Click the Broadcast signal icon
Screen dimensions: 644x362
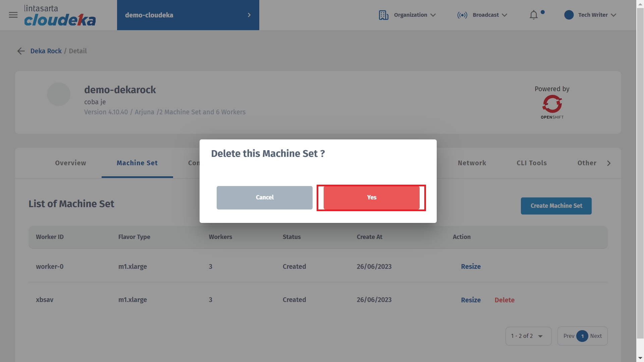(x=462, y=15)
